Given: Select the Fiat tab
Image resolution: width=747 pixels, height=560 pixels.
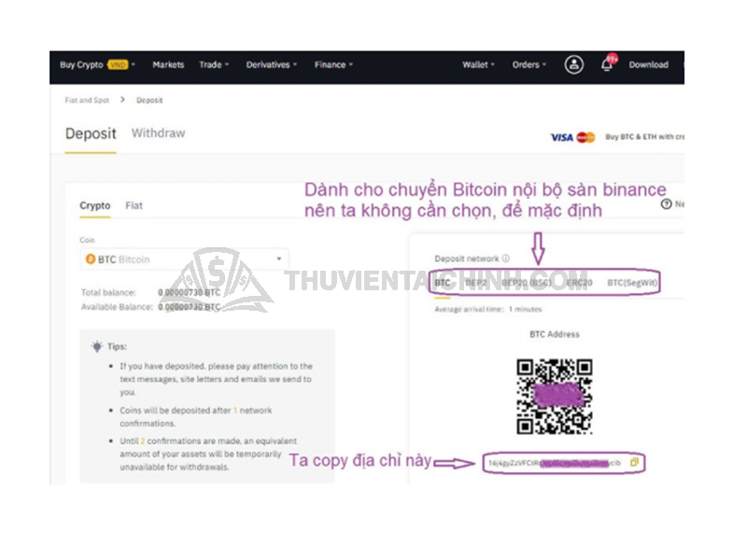Looking at the screenshot, I should (134, 205).
